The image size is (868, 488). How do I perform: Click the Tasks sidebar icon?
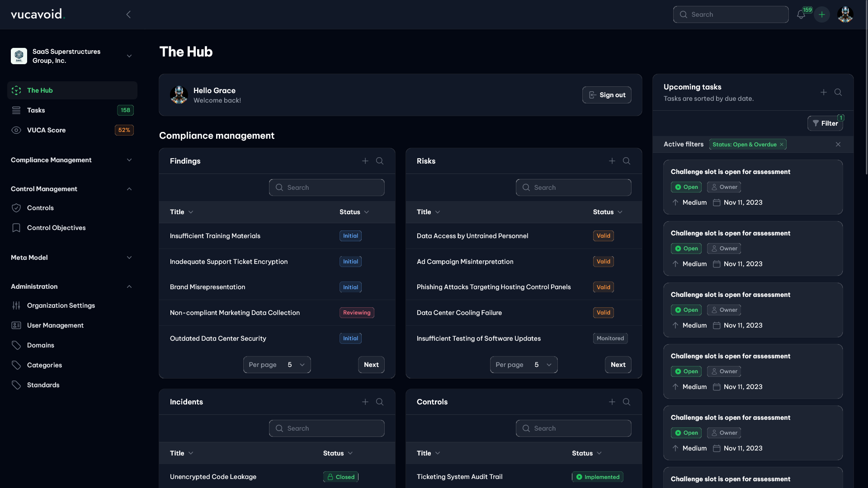click(16, 110)
